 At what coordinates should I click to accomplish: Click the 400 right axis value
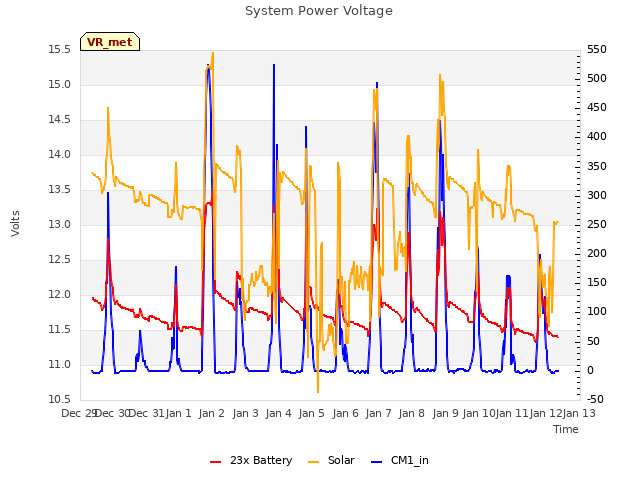597,137
